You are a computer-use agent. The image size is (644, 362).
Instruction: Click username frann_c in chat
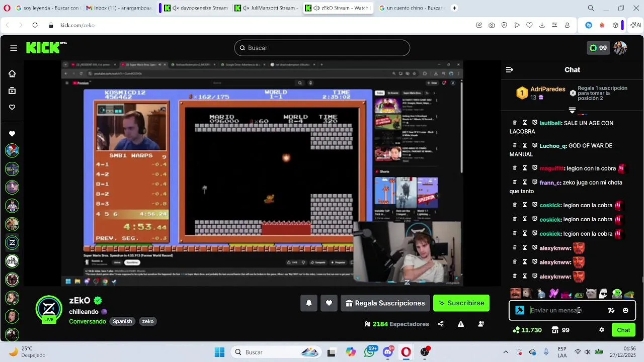(550, 183)
